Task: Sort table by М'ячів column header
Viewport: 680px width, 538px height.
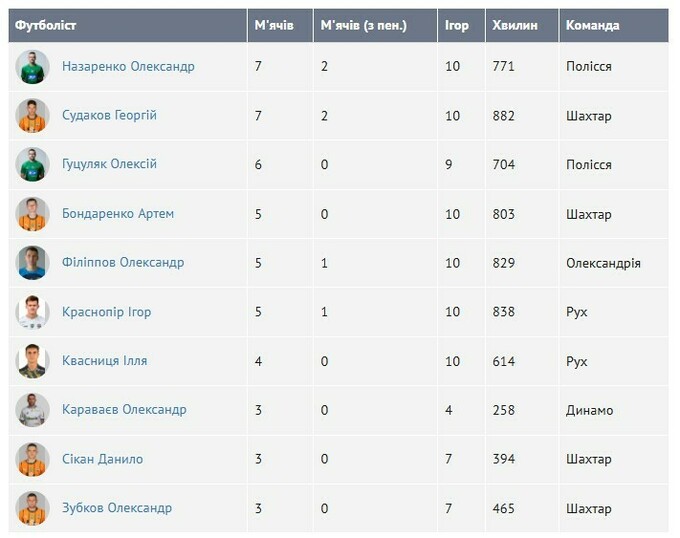Action: tap(274, 25)
